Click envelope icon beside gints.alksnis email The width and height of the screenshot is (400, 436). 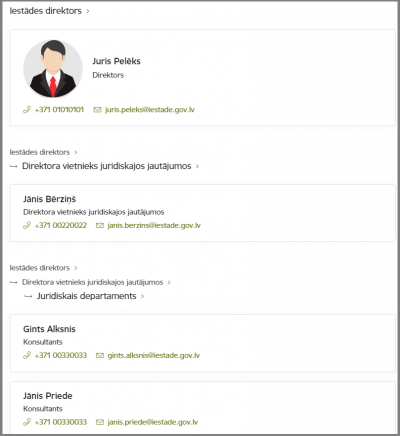pyautogui.click(x=100, y=356)
